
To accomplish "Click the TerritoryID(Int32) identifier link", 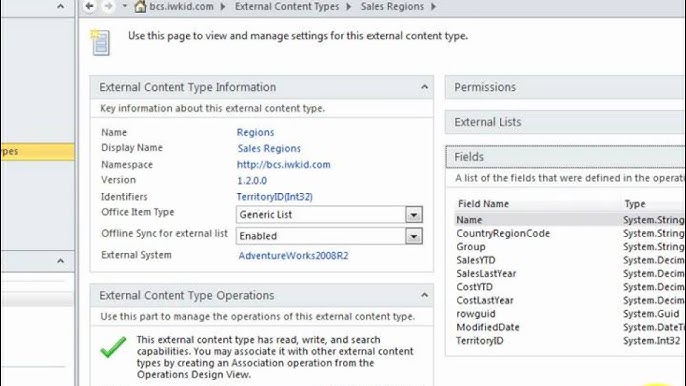I will pyautogui.click(x=275, y=197).
